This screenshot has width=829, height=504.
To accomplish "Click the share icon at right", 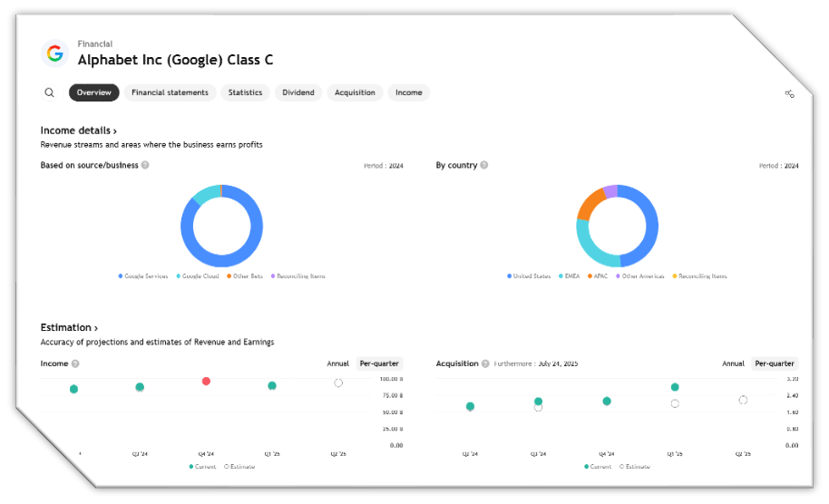I will (x=789, y=93).
